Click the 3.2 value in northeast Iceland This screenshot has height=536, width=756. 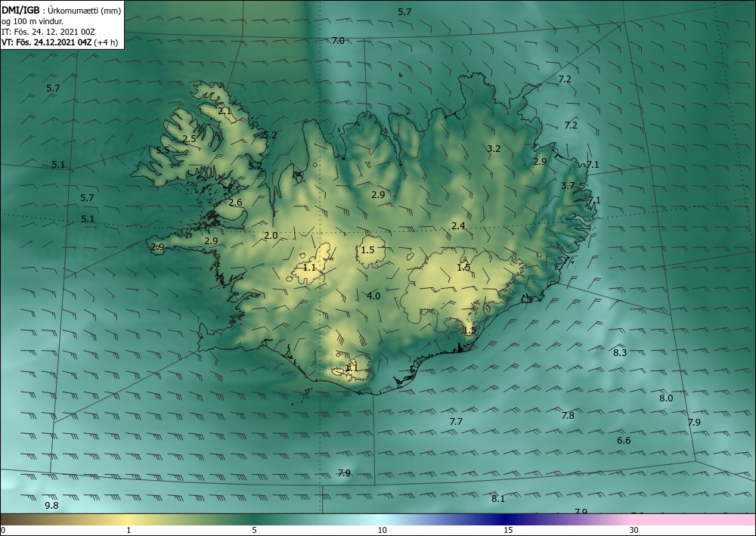point(494,149)
